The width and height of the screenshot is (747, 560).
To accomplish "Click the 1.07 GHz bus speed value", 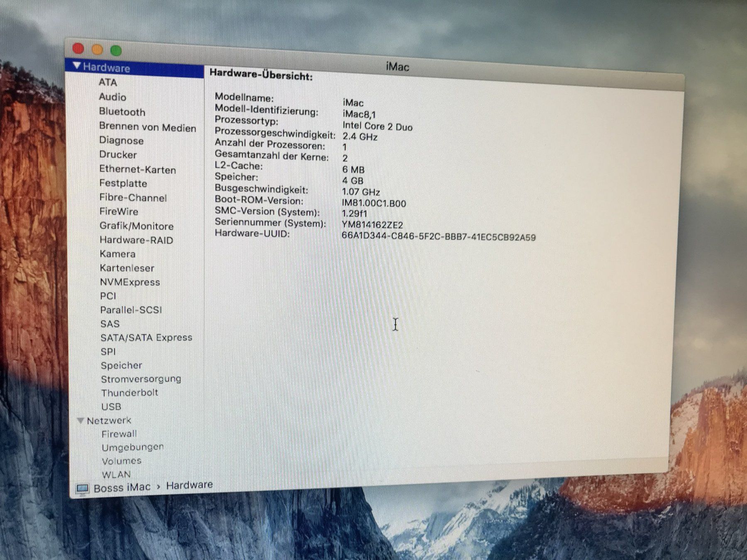I will 361,192.
